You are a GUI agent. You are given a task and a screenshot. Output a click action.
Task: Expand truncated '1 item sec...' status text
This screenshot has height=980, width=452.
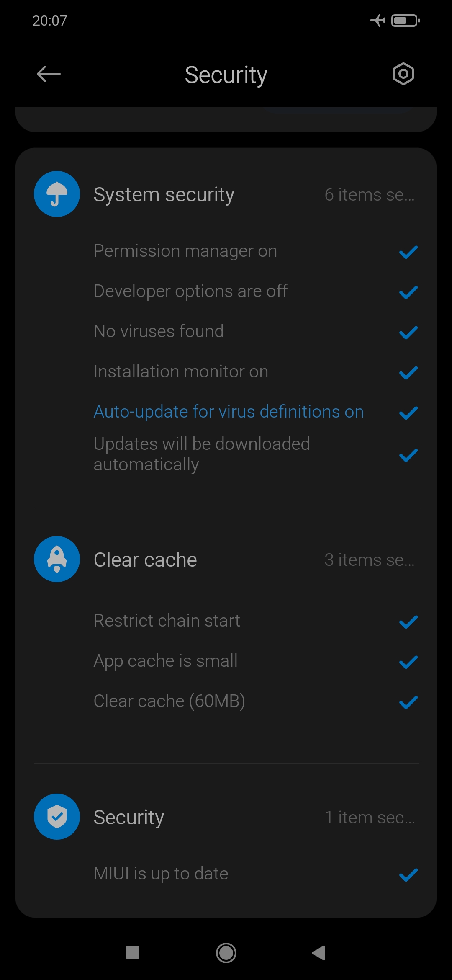(x=370, y=818)
